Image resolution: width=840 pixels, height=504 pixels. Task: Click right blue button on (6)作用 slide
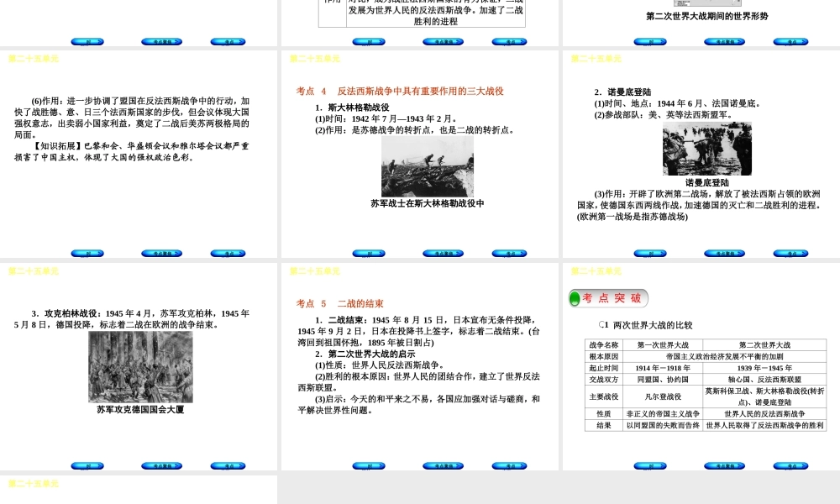(x=228, y=254)
